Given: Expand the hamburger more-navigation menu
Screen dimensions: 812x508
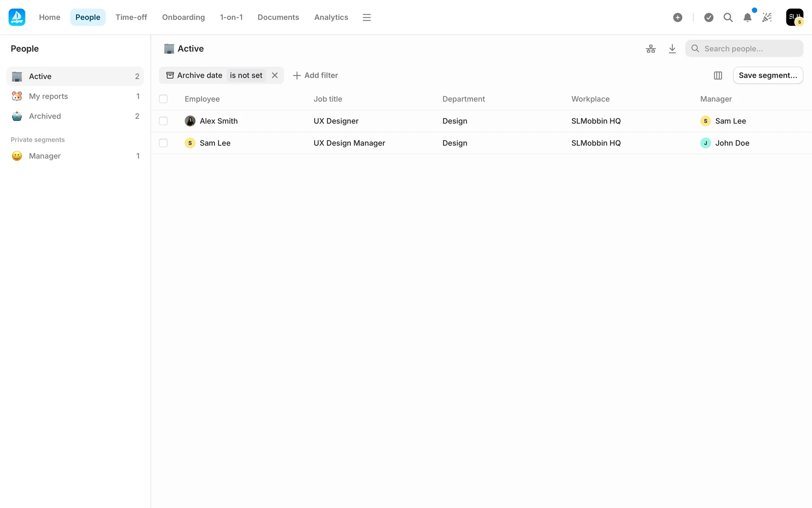Looking at the screenshot, I should [367, 17].
